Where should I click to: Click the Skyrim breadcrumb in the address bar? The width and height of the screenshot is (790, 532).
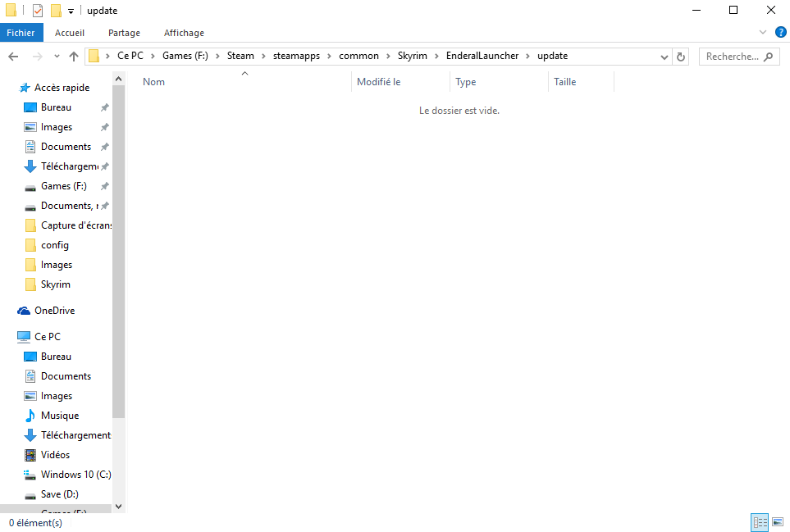click(x=412, y=57)
